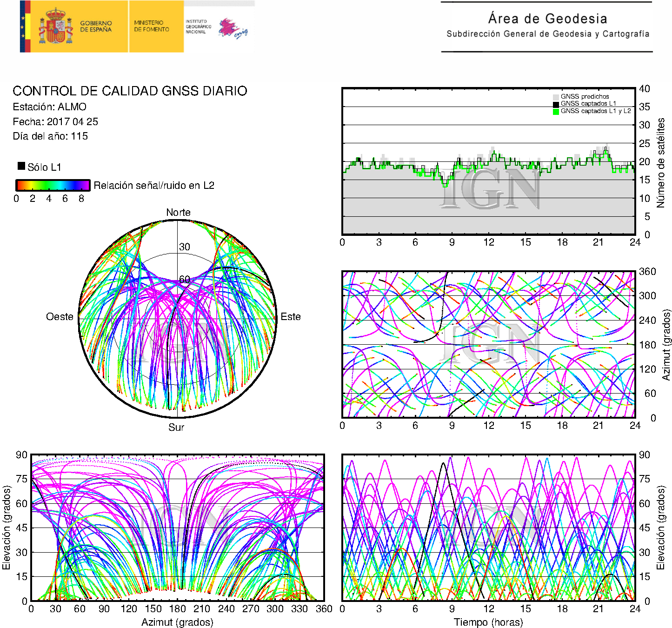Click the signal-to-noise rainbow color bar
The height and width of the screenshot is (628, 672).
coord(53,185)
